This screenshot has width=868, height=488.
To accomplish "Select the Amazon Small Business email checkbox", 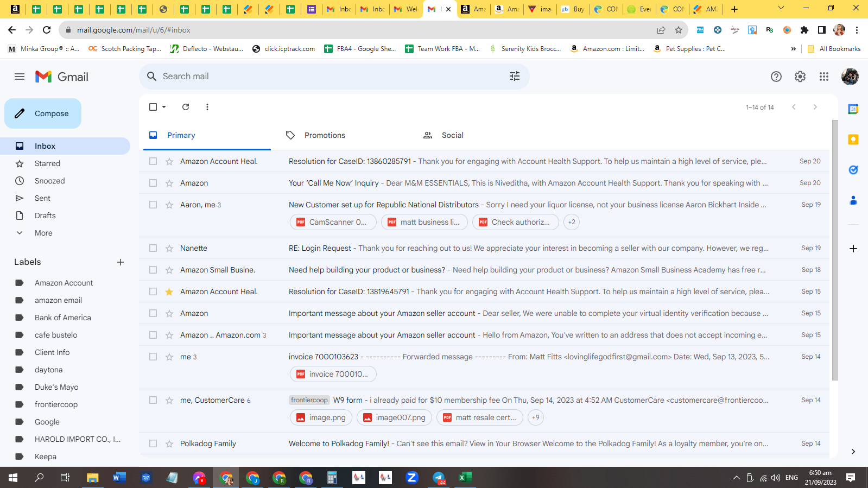I will pos(153,270).
